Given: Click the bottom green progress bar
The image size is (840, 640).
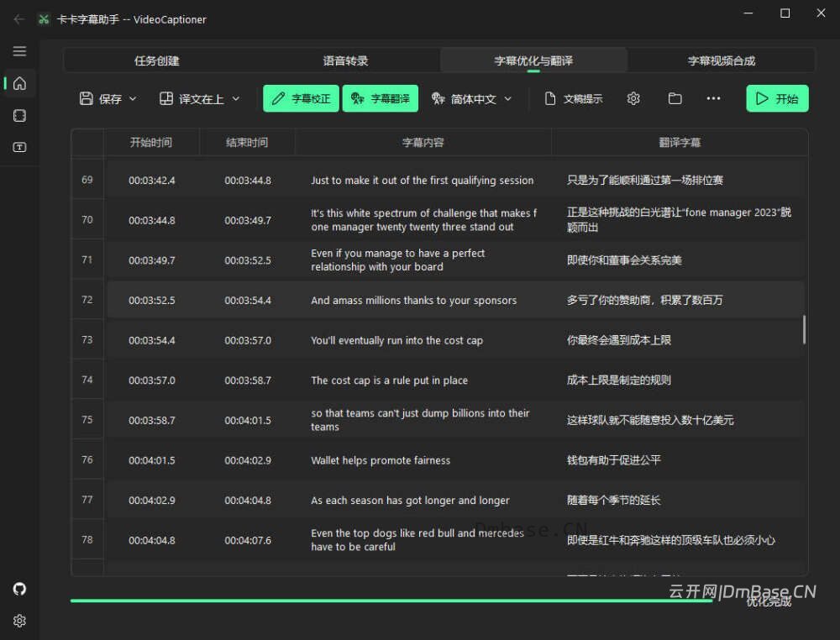Looking at the screenshot, I should click(391, 601).
